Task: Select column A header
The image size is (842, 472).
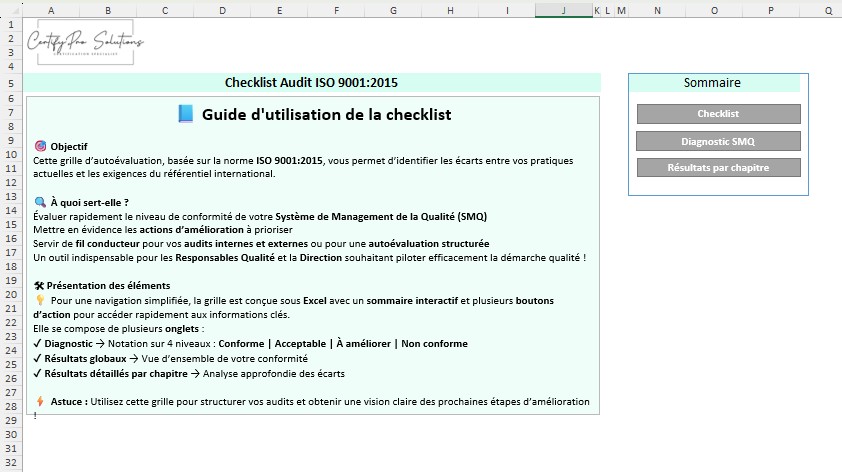Action: [x=51, y=10]
